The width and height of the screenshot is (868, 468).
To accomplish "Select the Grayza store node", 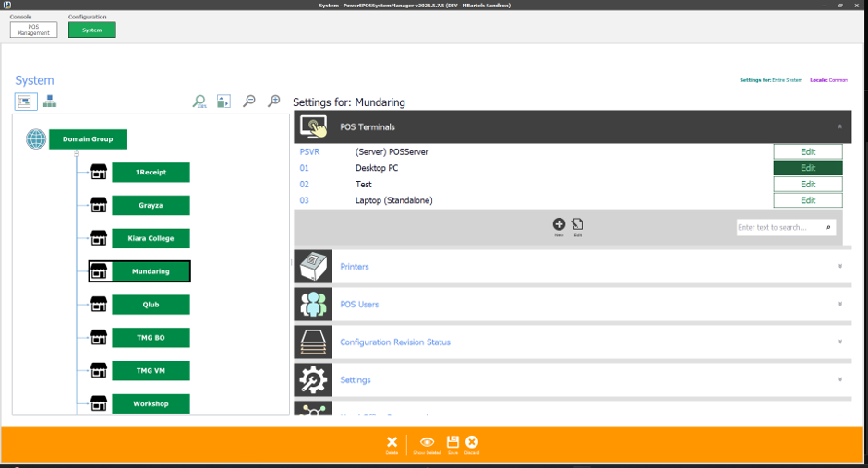I will coord(151,205).
